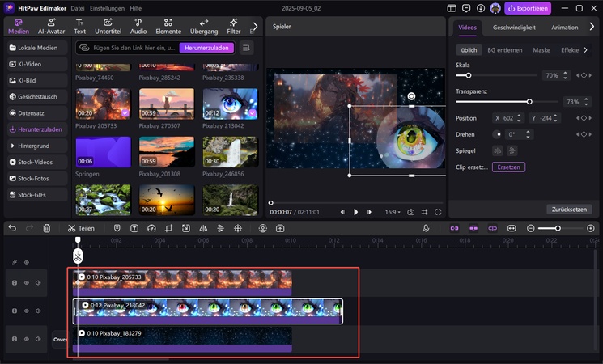Screen dimensions: 603x364
Task: Click the Herunterzuladen button next to link field
Action: pos(206,48)
